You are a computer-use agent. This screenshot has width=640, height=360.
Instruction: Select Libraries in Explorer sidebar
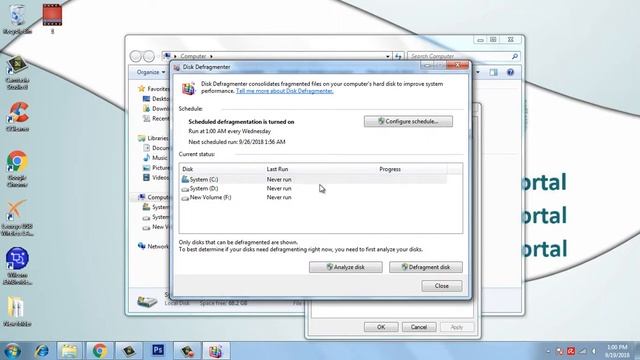point(153,138)
